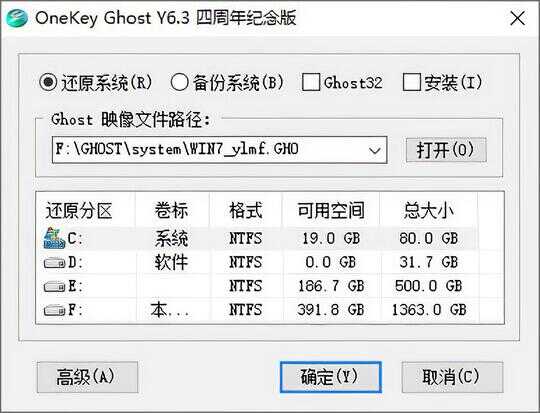Click the 确定(Y) button
Viewport: 540px width, 413px height.
pyautogui.click(x=331, y=377)
